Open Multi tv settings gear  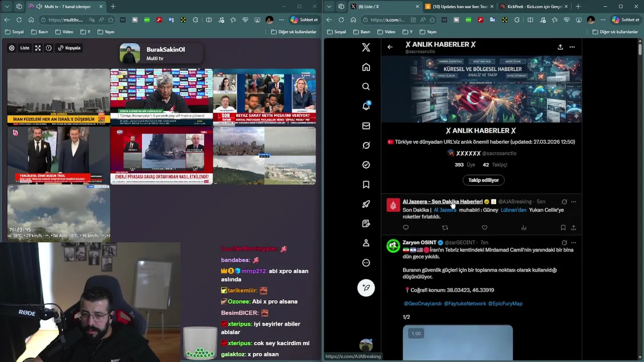[x=12, y=48]
